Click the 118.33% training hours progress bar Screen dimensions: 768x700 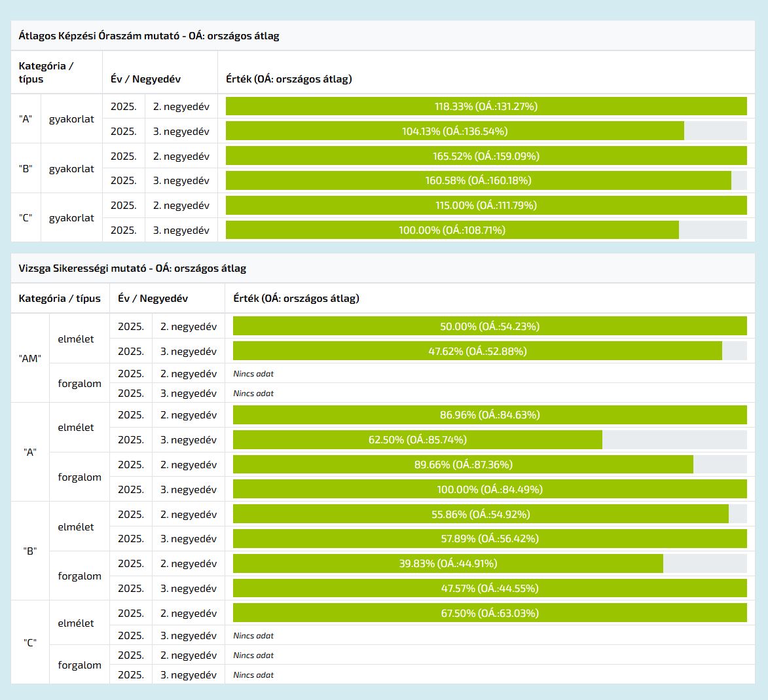click(x=486, y=106)
